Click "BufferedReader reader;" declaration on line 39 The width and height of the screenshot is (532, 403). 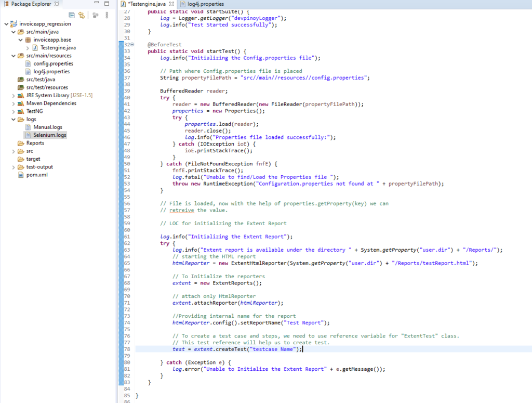click(x=194, y=91)
